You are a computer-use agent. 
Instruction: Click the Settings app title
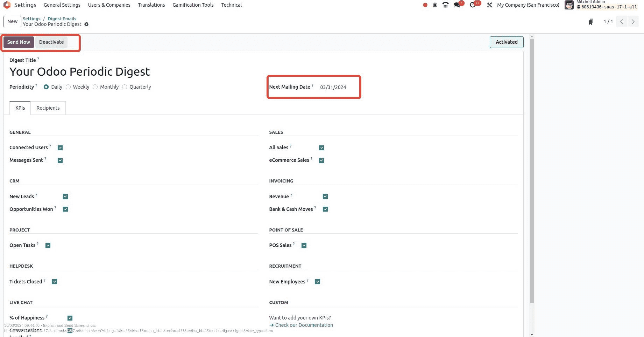25,5
